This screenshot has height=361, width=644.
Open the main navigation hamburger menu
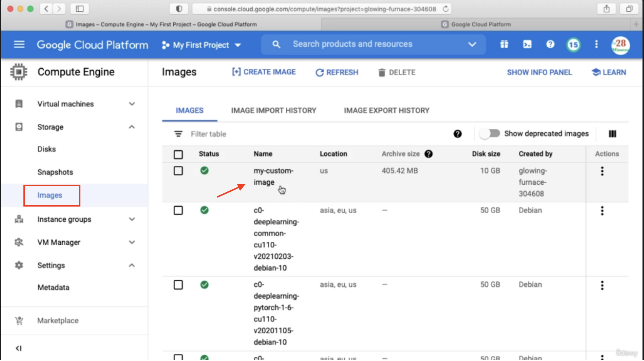click(19, 45)
